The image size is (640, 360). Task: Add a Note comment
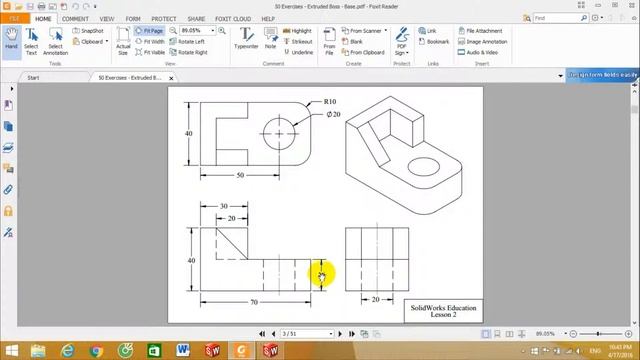(270, 38)
